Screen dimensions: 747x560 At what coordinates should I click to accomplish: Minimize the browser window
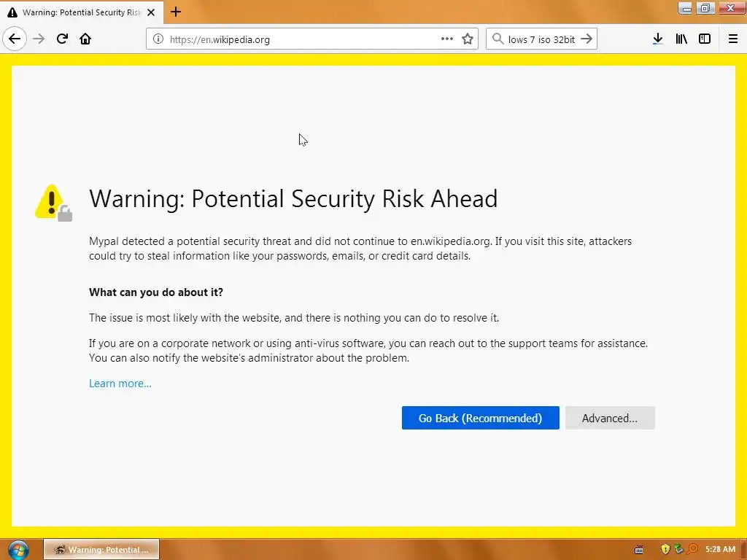(685, 8)
